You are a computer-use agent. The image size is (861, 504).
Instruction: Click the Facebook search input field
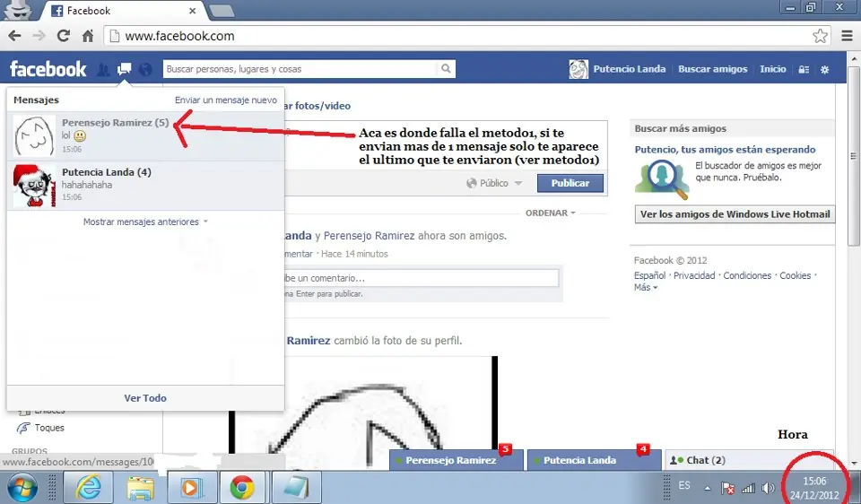pos(300,69)
